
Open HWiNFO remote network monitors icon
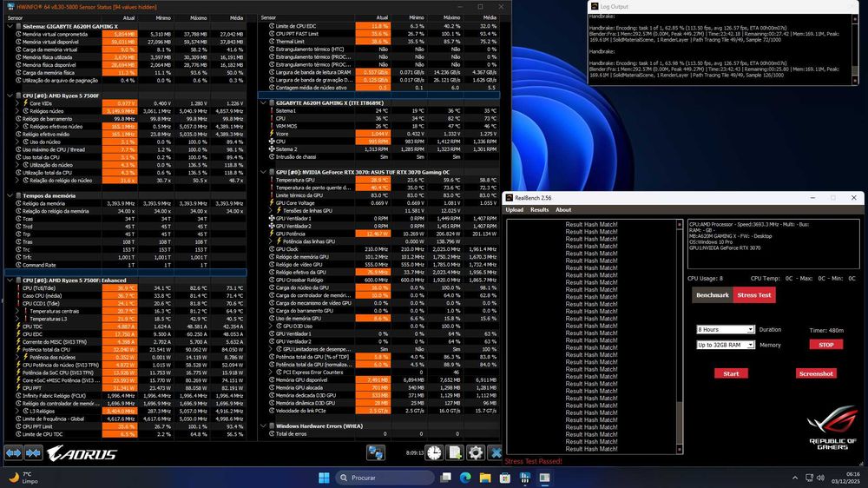375,452
